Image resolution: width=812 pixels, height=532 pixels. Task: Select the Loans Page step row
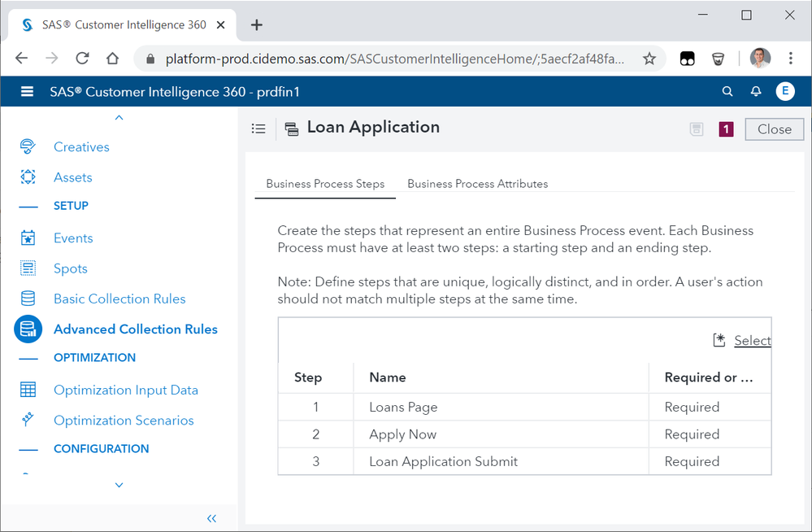(403, 407)
